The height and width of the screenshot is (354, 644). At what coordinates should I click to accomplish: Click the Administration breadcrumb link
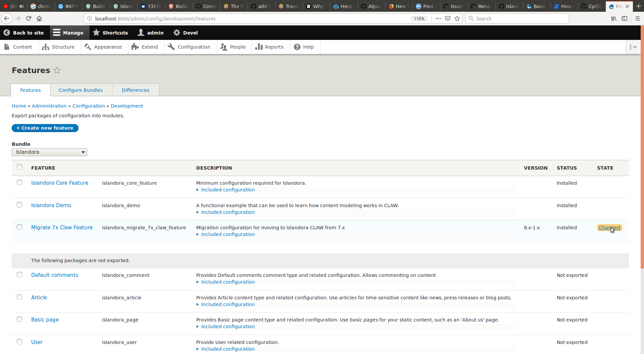(x=49, y=106)
